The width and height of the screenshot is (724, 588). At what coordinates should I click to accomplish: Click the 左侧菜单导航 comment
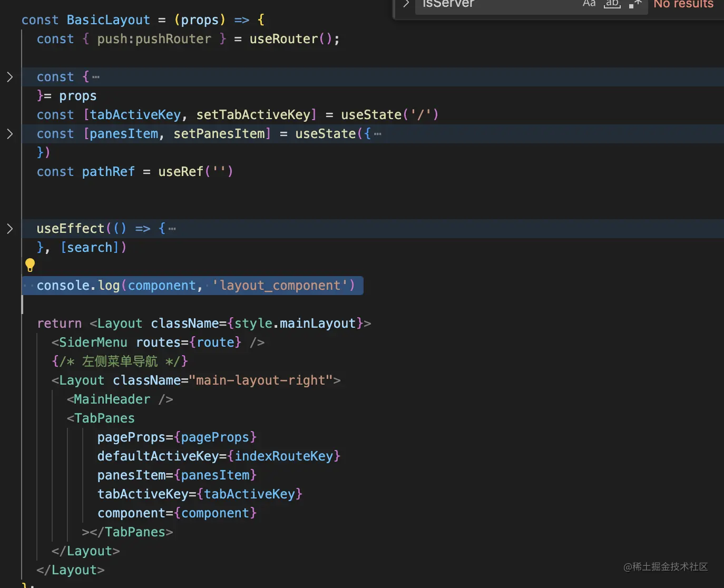pyautogui.click(x=120, y=361)
